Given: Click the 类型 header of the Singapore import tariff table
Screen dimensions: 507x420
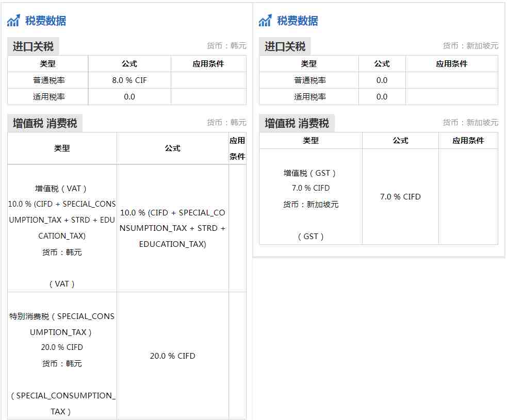Looking at the screenshot, I should pyautogui.click(x=309, y=64).
